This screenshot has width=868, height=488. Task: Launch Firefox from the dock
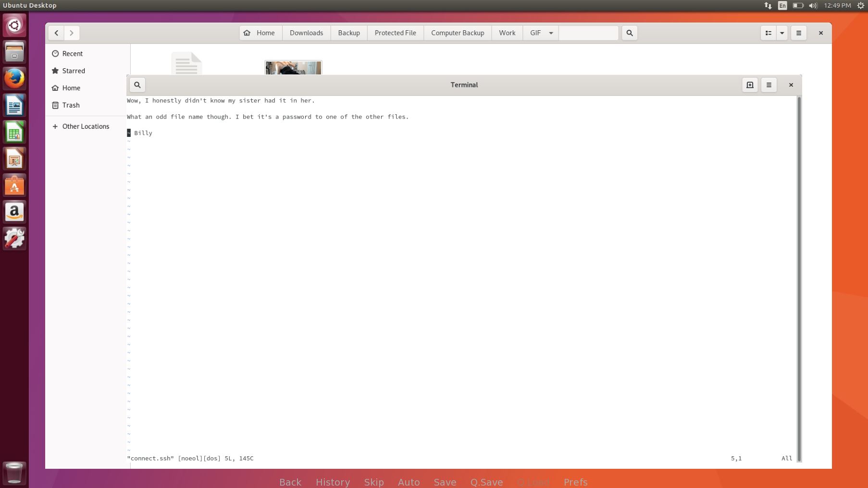14,78
